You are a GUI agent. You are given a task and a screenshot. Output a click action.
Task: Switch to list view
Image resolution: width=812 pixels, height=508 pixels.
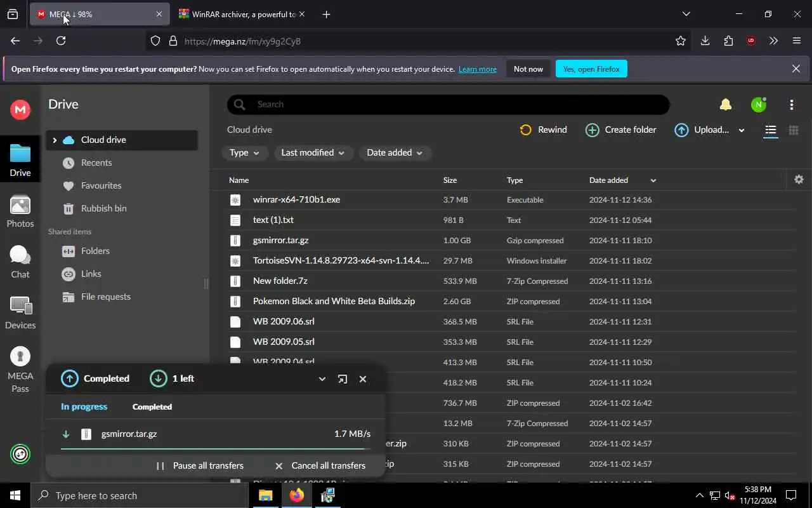771,130
